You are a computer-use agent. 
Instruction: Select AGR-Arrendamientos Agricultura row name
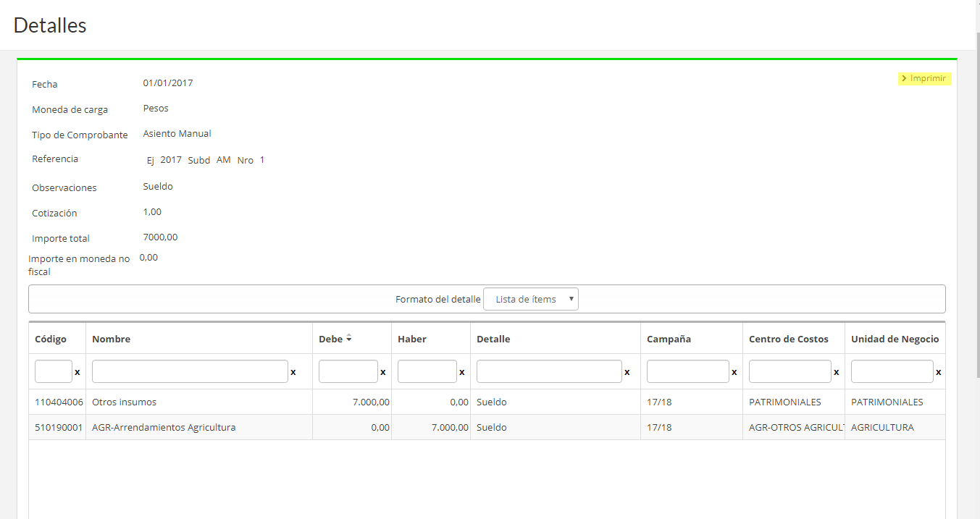pyautogui.click(x=164, y=427)
